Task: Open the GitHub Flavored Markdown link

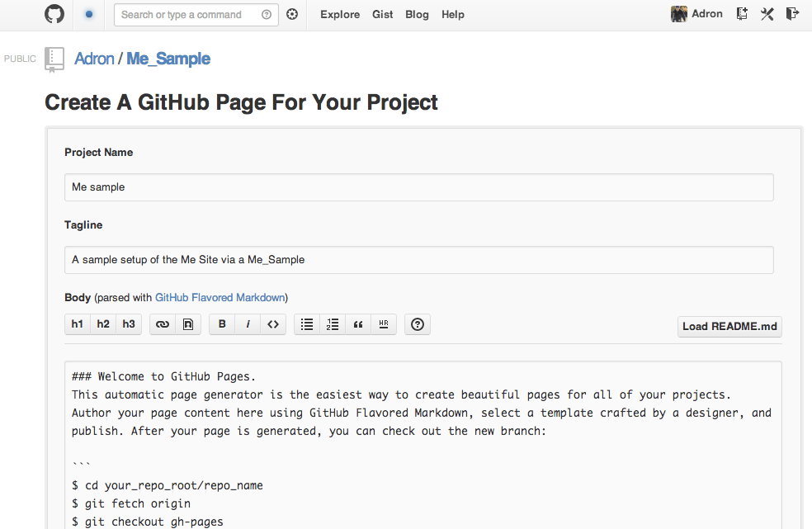Action: [220, 297]
